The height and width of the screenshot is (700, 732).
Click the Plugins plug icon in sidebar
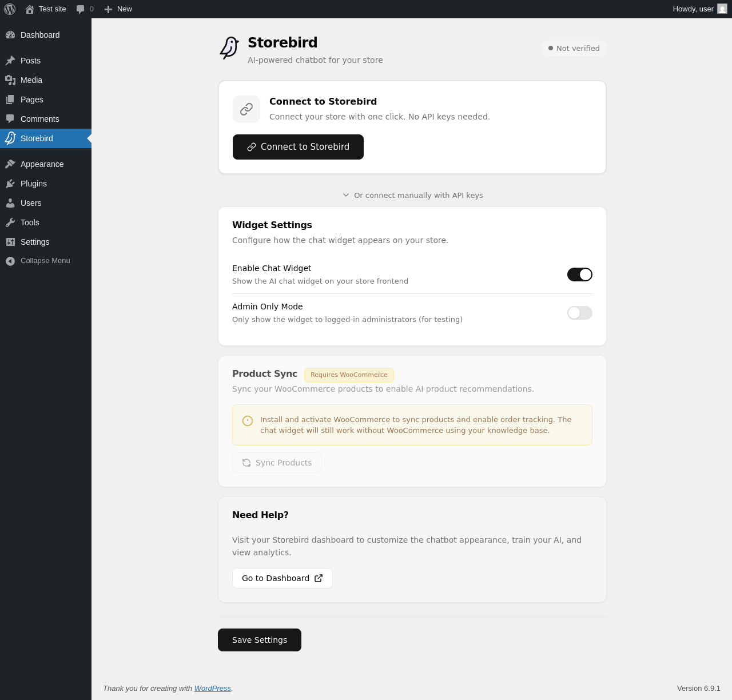tap(10, 184)
